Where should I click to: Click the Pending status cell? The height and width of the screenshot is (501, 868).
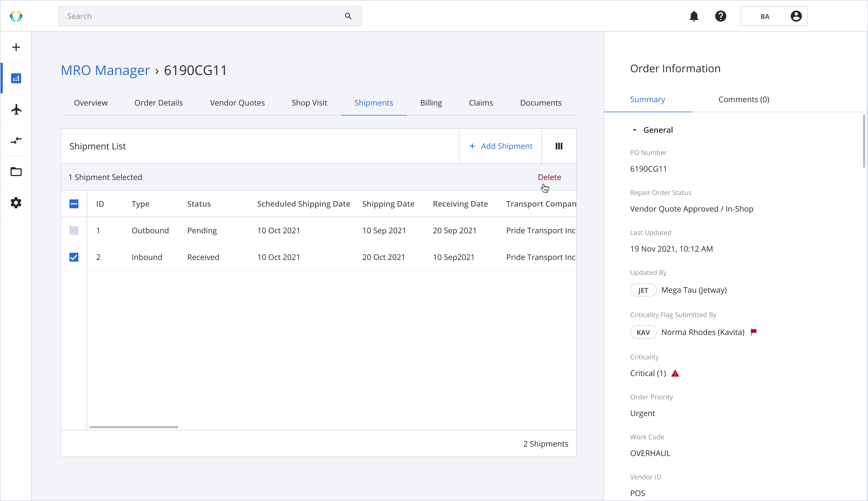[202, 231]
